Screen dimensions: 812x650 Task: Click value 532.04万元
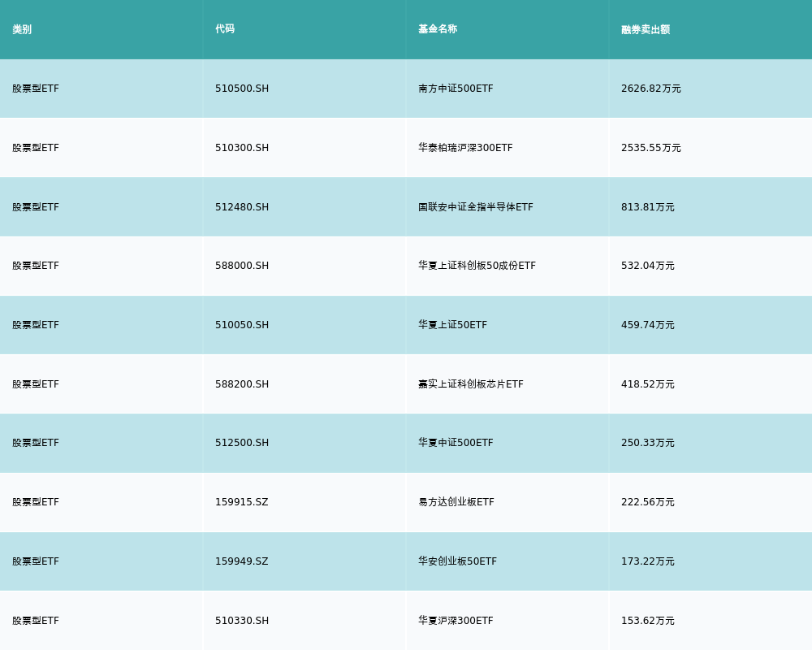[648, 266]
